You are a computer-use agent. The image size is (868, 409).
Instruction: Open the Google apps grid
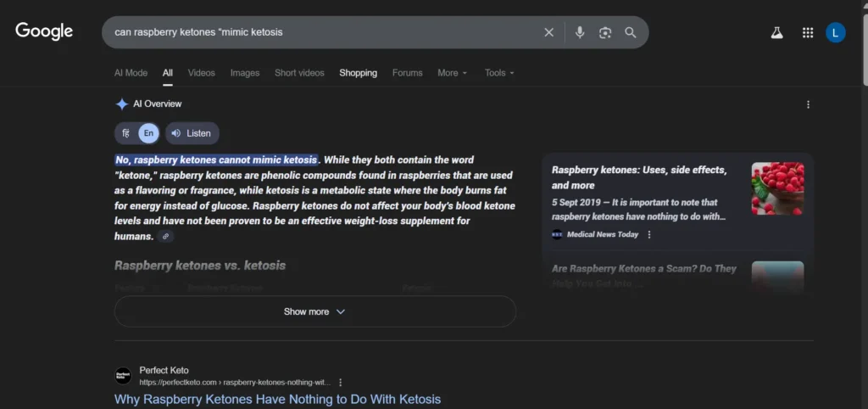808,33
